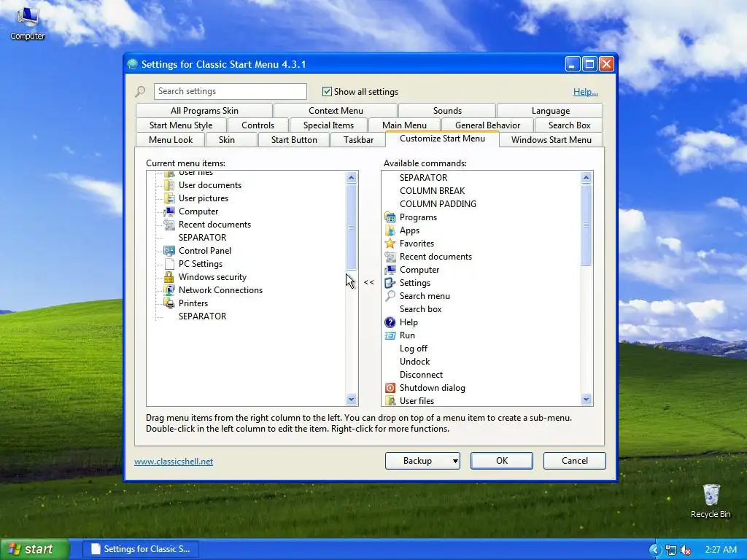Click the network tray icon
Viewport: 747px width, 560px height.
671,550
